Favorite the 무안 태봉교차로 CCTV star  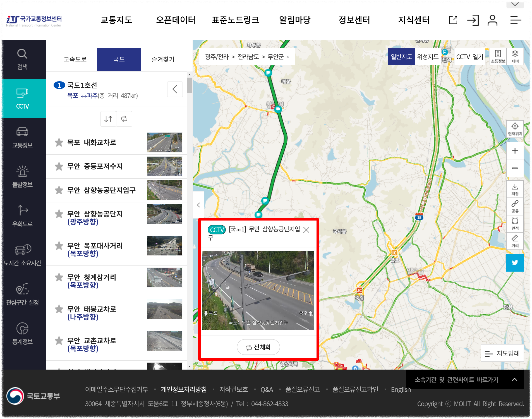coord(59,309)
